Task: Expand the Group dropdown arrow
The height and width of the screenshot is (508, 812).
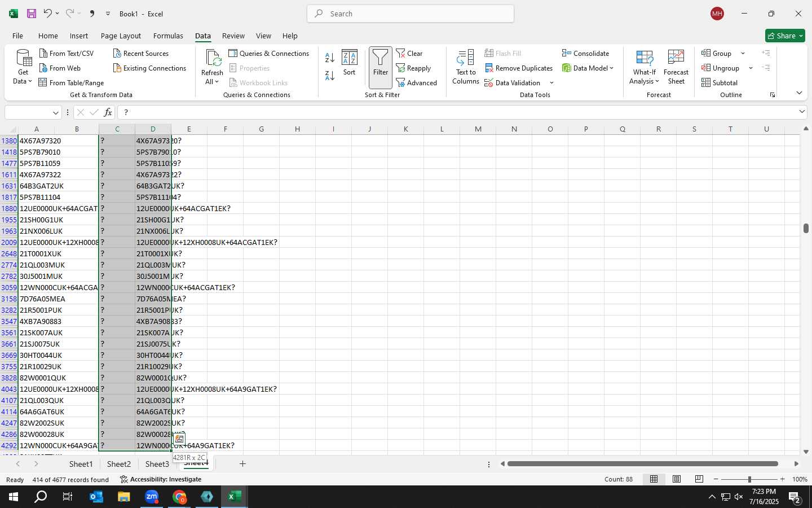Action: pyautogui.click(x=743, y=54)
